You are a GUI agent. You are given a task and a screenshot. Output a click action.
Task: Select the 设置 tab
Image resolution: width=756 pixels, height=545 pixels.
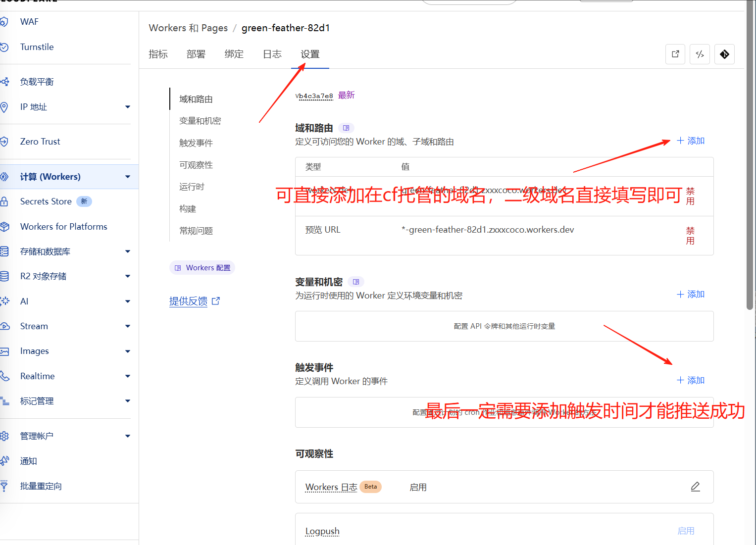pyautogui.click(x=310, y=54)
